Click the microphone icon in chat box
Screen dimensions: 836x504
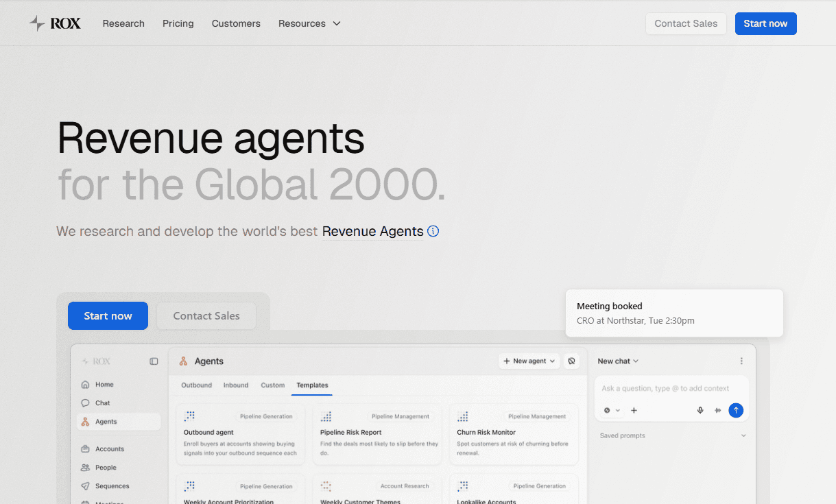(700, 411)
